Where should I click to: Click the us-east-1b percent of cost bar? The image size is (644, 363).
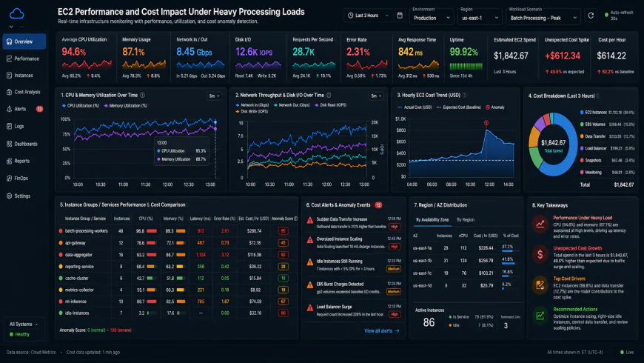point(508,264)
